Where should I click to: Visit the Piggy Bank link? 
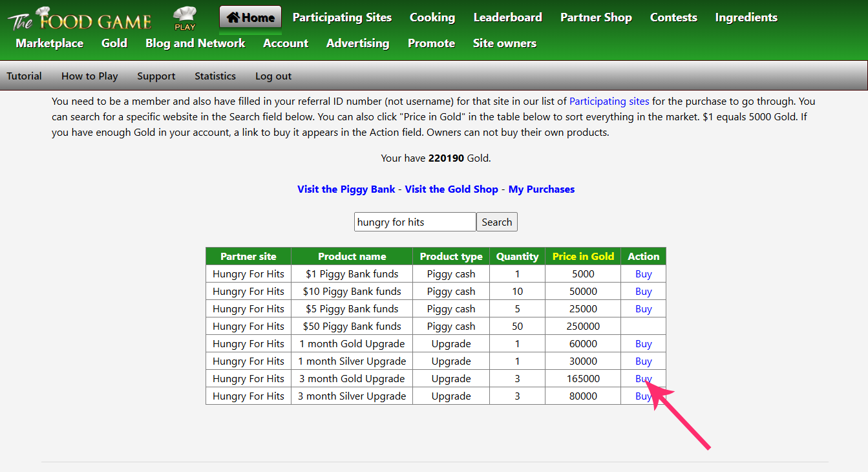[346, 189]
